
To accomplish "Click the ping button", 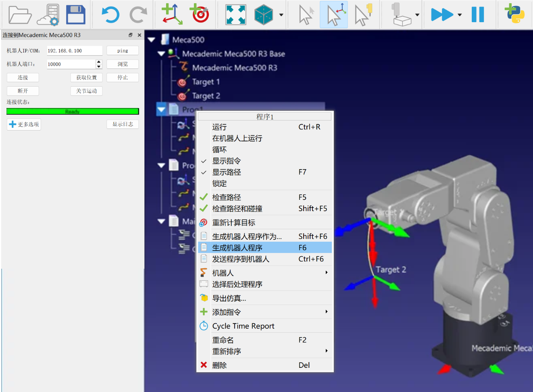I will point(122,50).
